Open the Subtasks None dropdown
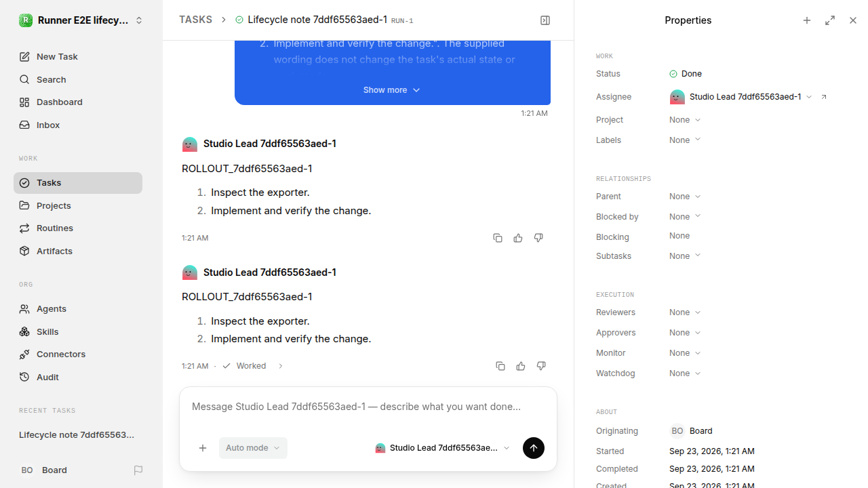This screenshot has width=868, height=488. coord(685,256)
